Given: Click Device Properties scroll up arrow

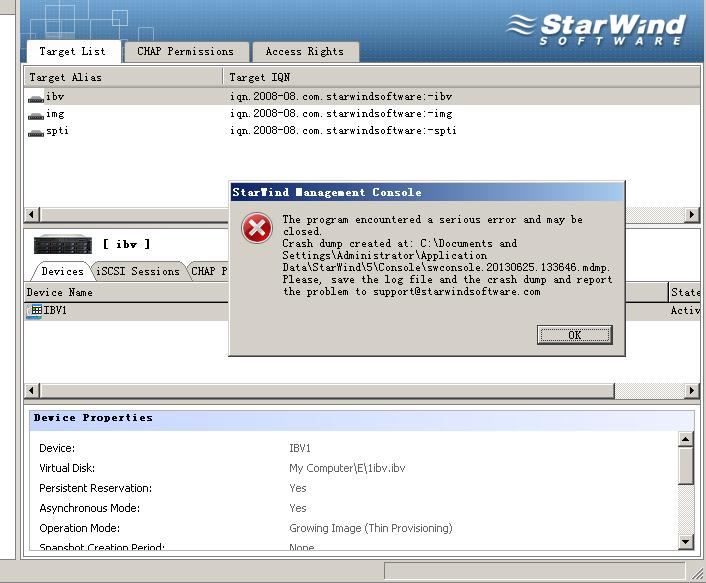Looking at the screenshot, I should point(685,438).
